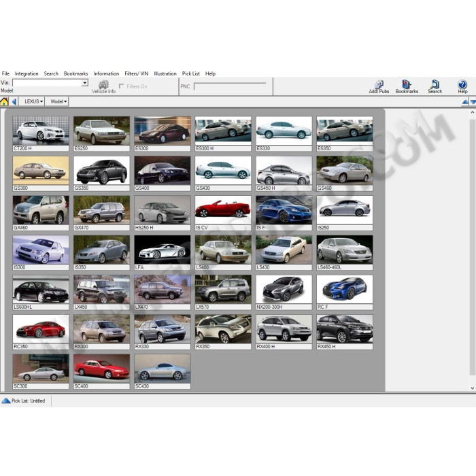Open the Information menu
476x476 pixels.
click(x=106, y=73)
